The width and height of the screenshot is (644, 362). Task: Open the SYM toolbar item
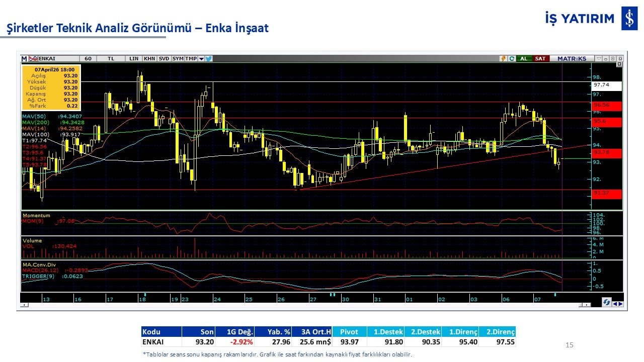pyautogui.click(x=178, y=58)
